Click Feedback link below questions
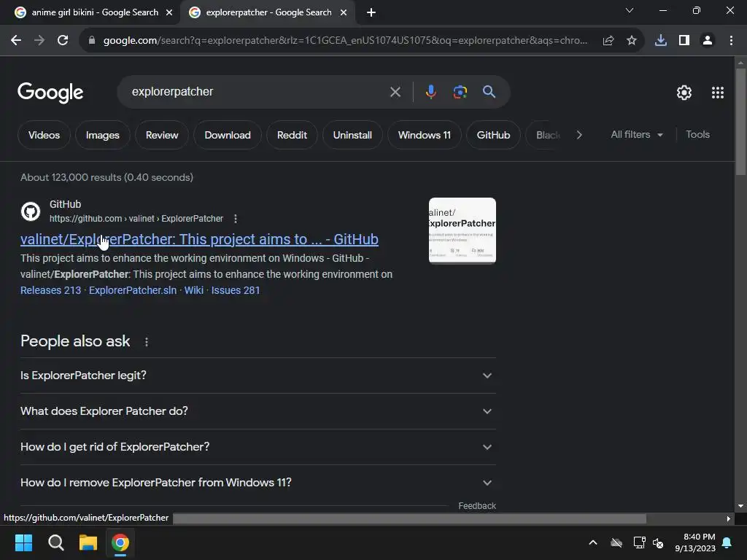Viewport: 747px width, 560px height. tap(477, 506)
